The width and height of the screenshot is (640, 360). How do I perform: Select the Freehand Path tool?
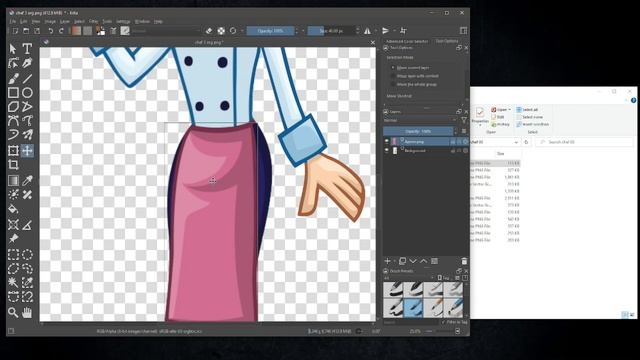tap(27, 120)
